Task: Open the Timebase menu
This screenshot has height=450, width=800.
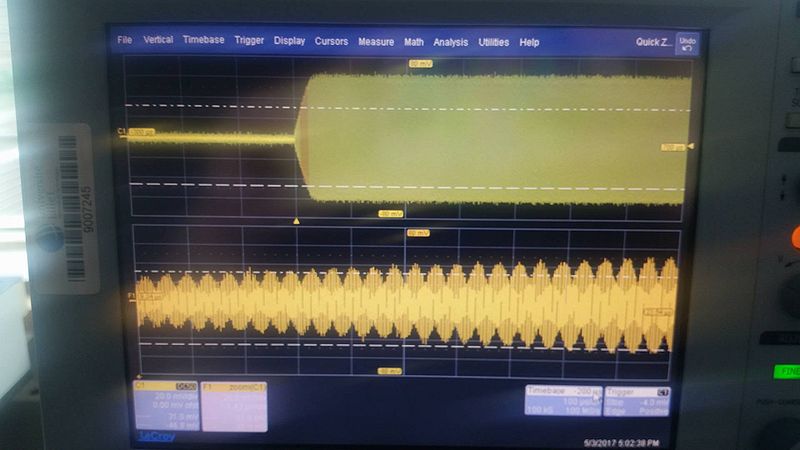Action: tap(203, 41)
